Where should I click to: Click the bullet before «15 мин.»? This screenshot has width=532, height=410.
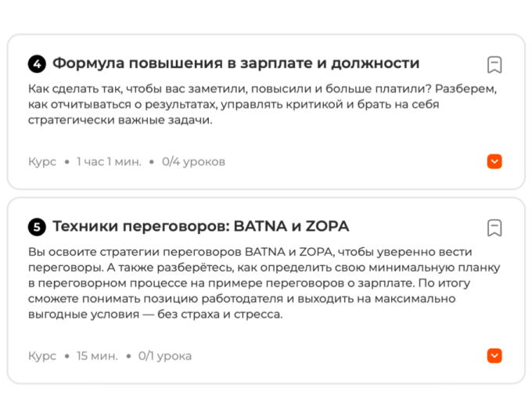tap(66, 356)
